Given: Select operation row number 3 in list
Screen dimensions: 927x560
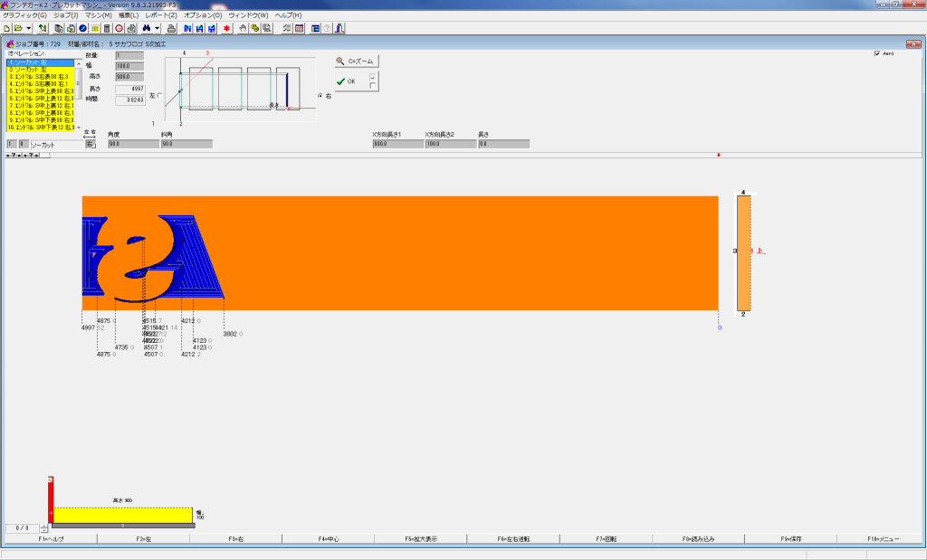Looking at the screenshot, I should [40, 77].
